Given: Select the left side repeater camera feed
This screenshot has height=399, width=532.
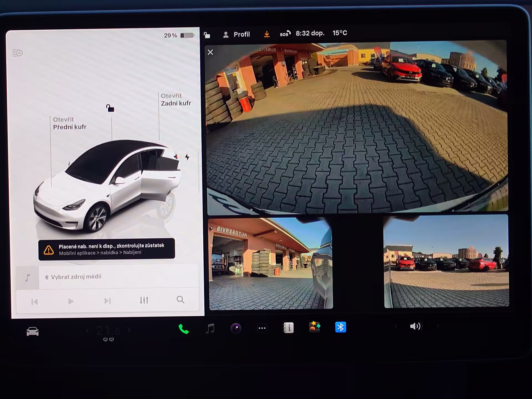Looking at the screenshot, I should tap(271, 263).
